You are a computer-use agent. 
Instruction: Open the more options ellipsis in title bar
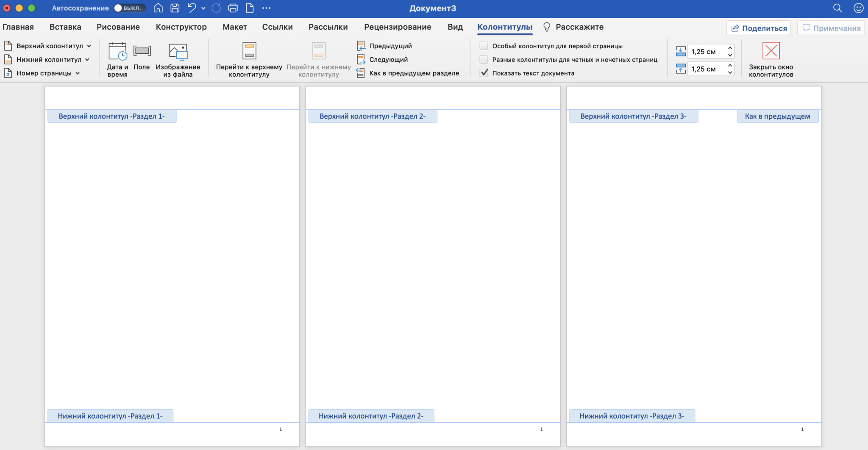click(x=266, y=8)
